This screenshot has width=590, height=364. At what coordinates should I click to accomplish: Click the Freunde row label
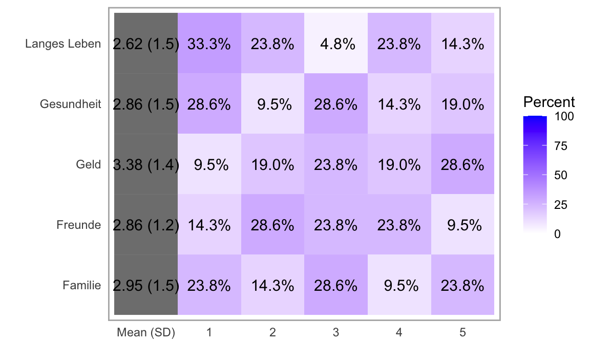[x=78, y=225]
